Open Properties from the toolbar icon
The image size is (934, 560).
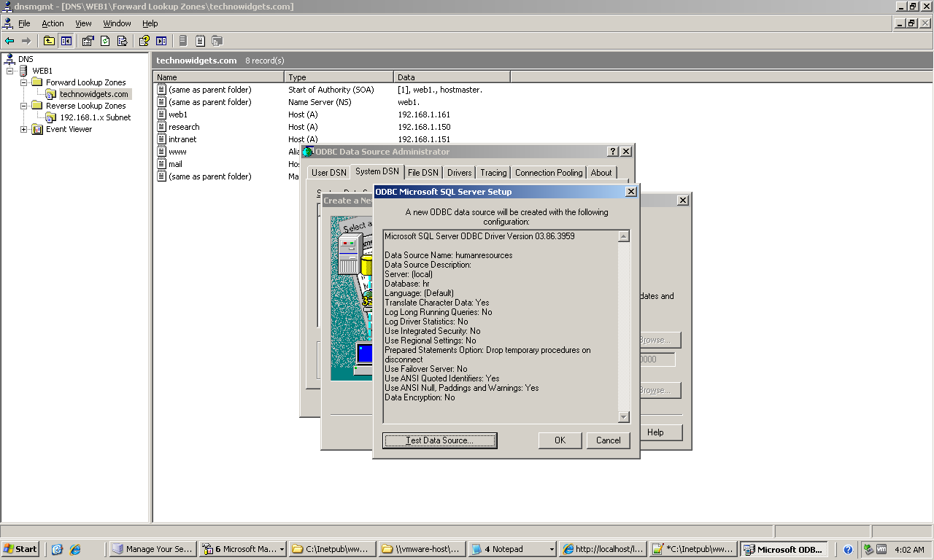tap(88, 41)
